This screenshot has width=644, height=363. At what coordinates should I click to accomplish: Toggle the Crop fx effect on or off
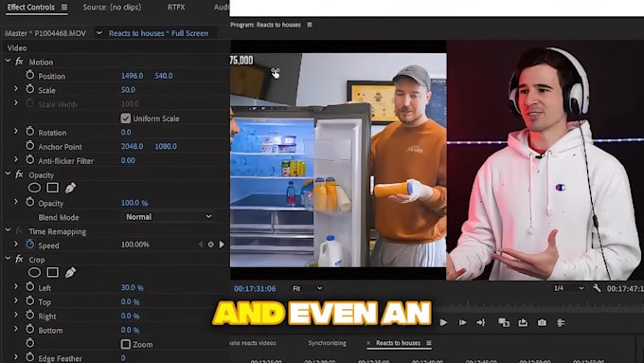(x=19, y=260)
